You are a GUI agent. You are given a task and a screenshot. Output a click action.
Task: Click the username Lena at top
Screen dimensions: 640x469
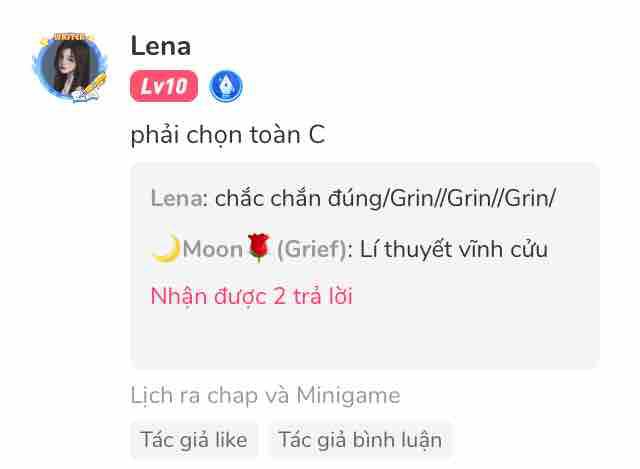pyautogui.click(x=160, y=46)
